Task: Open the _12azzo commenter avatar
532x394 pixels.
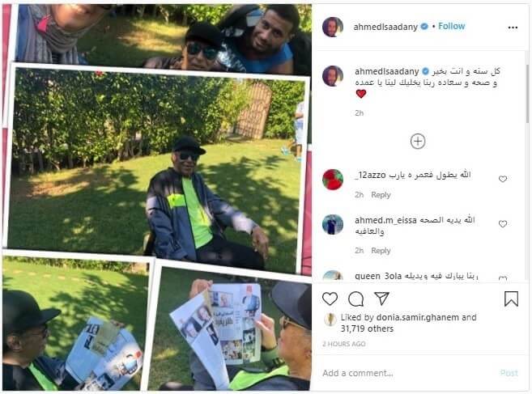Action: [333, 180]
